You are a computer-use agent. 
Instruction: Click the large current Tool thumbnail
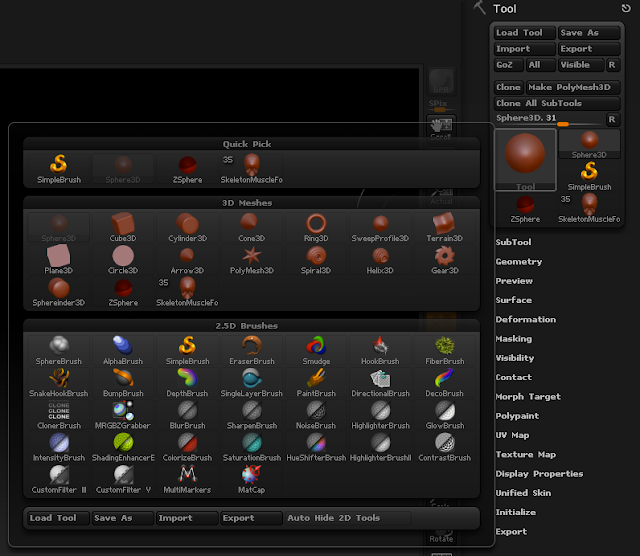(x=525, y=160)
